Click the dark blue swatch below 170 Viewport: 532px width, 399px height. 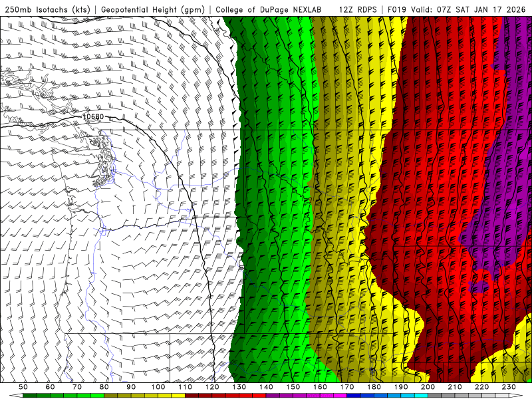(x=354, y=396)
